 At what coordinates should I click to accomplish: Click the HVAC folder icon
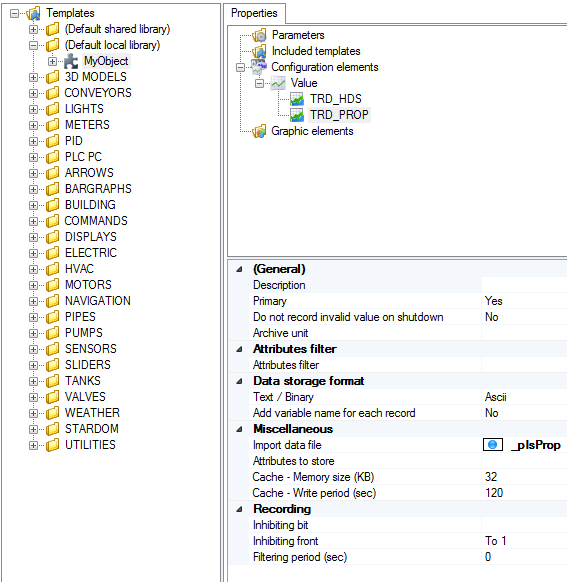[x=52, y=269]
